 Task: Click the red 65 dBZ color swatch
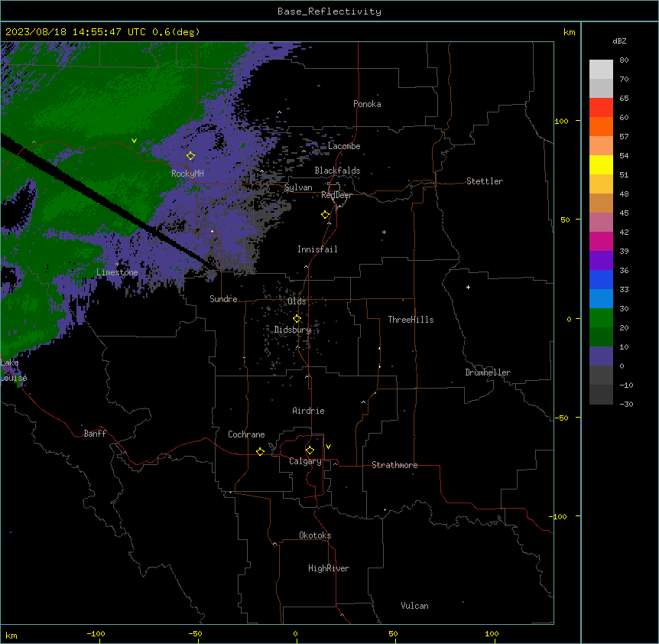601,108
